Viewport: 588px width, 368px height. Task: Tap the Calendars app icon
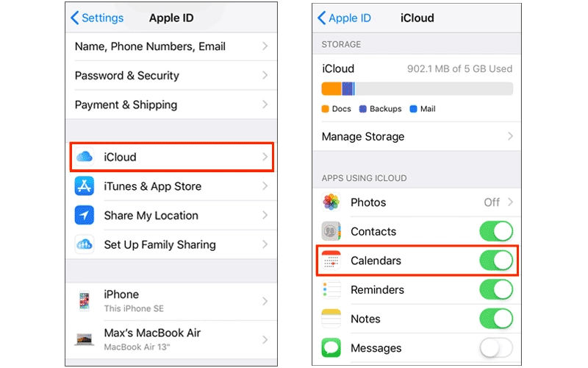(x=331, y=261)
